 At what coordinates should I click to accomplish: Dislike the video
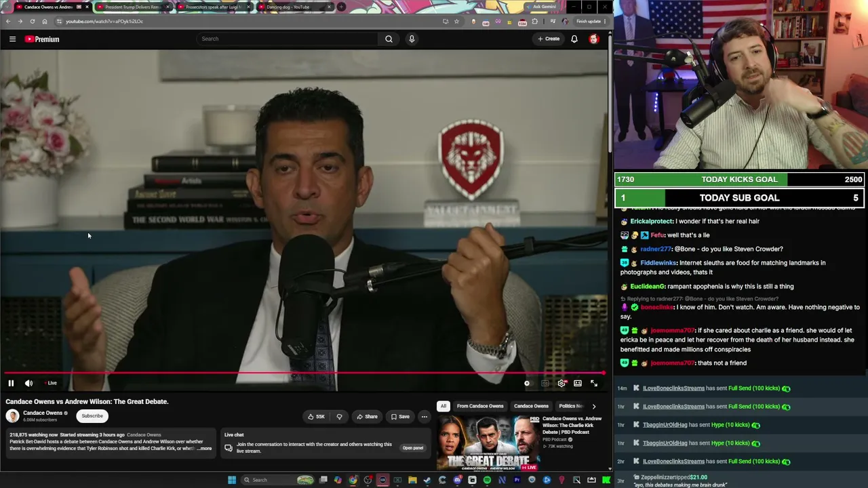(x=339, y=416)
